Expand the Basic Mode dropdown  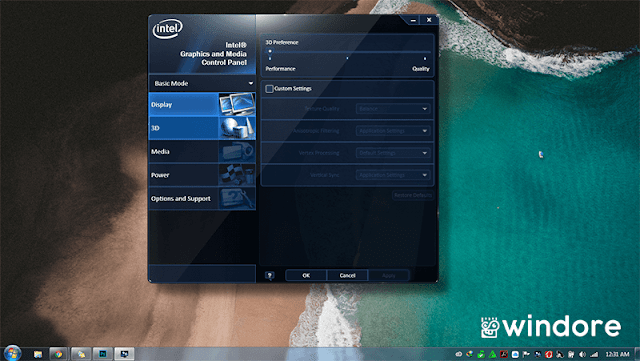[x=202, y=83]
